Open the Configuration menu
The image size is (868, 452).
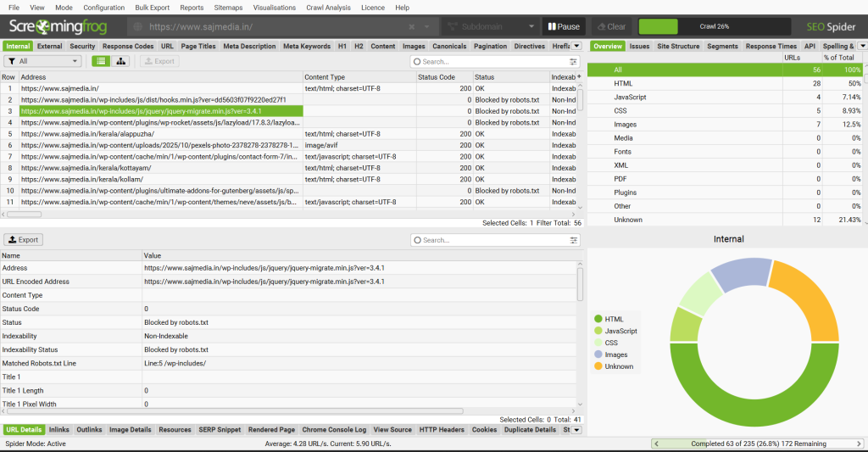103,7
